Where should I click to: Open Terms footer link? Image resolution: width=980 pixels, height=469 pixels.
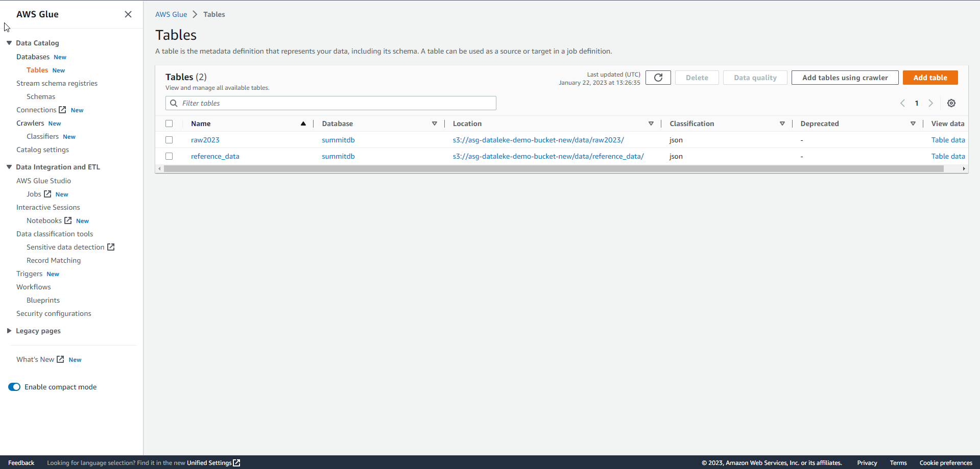tap(898, 463)
